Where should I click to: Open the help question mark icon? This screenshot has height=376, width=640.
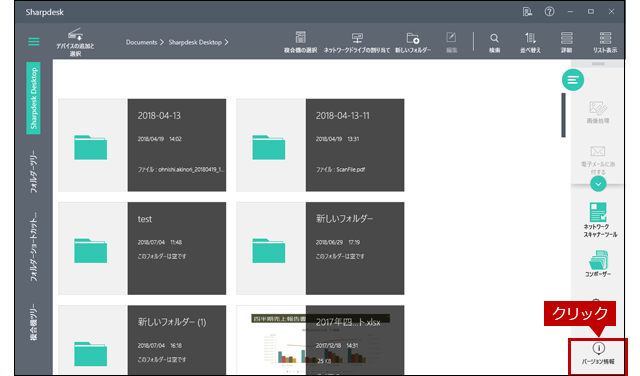(549, 12)
